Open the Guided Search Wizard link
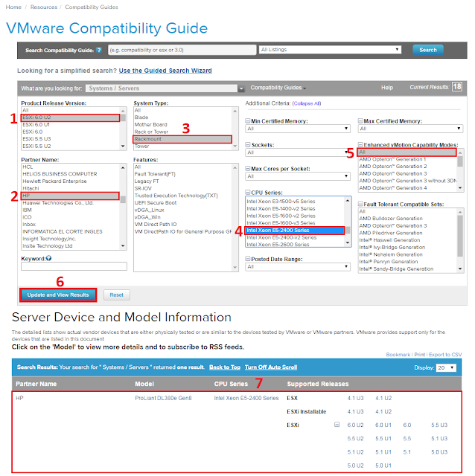Viewport: 475px width, 476px height. pyautogui.click(x=165, y=71)
